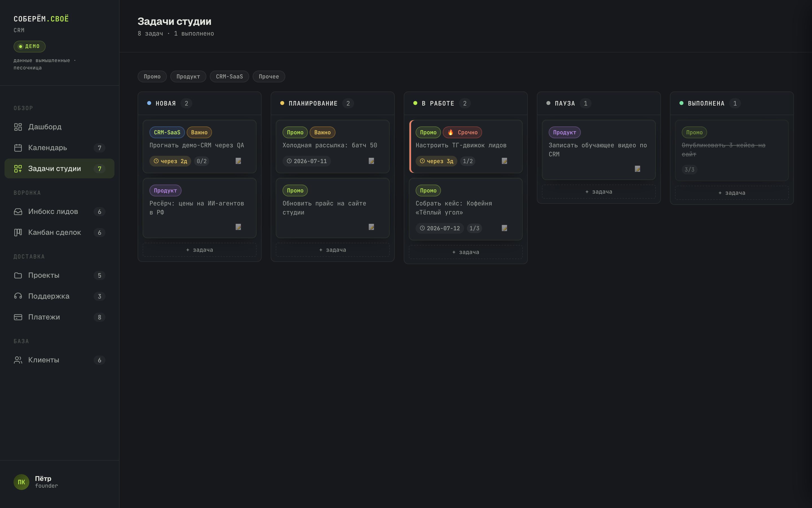
Task: Add task to Планирование column
Action: tap(332, 250)
